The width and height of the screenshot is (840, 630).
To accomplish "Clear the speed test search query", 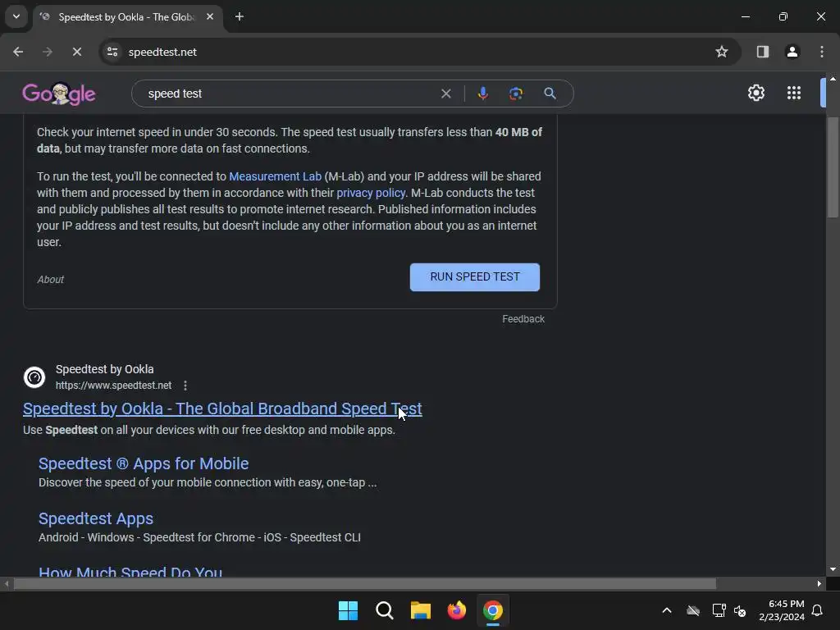I will (x=445, y=94).
